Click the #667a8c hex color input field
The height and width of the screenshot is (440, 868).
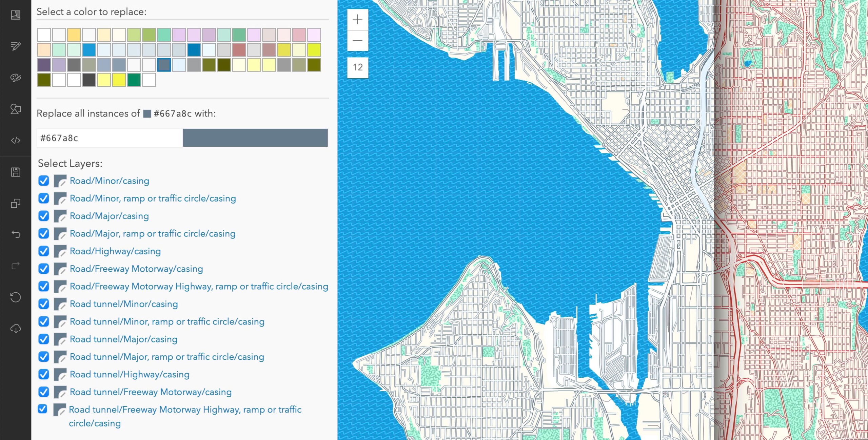[109, 138]
